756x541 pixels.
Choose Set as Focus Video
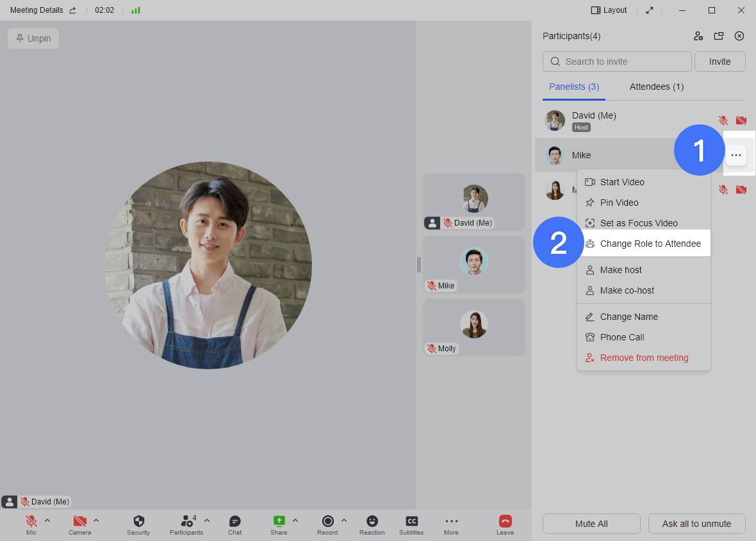(x=644, y=223)
